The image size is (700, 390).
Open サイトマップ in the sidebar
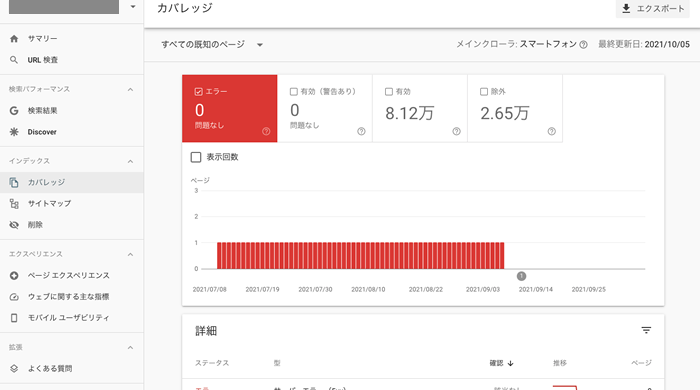(71, 203)
